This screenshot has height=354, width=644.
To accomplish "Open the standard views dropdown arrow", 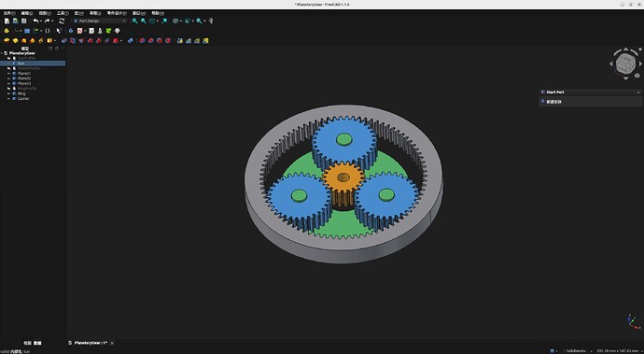I will (x=158, y=21).
